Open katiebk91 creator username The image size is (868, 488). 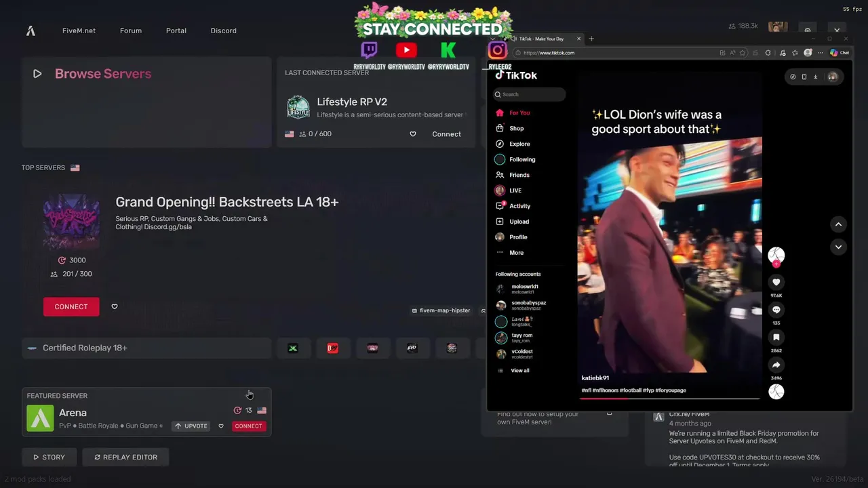pyautogui.click(x=595, y=378)
